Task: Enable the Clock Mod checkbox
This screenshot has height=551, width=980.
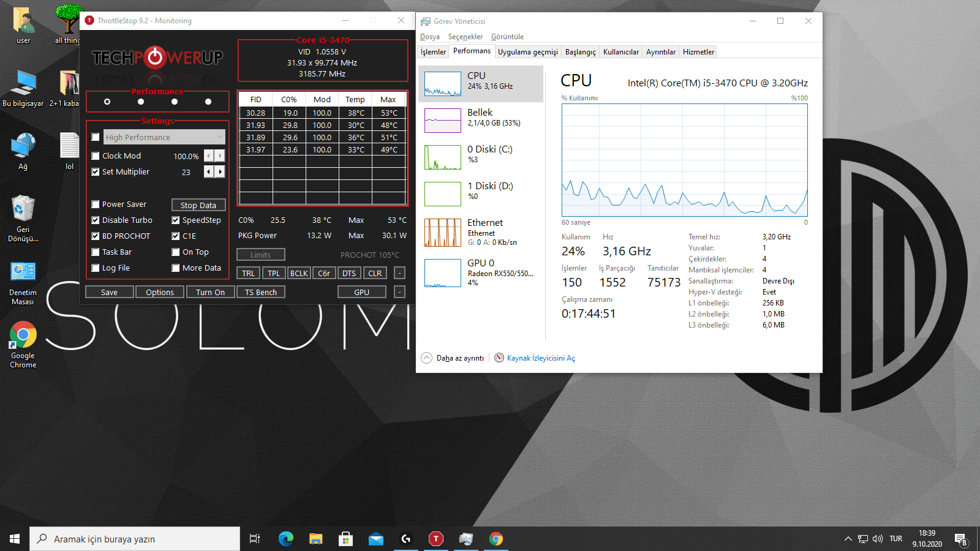Action: coord(96,156)
